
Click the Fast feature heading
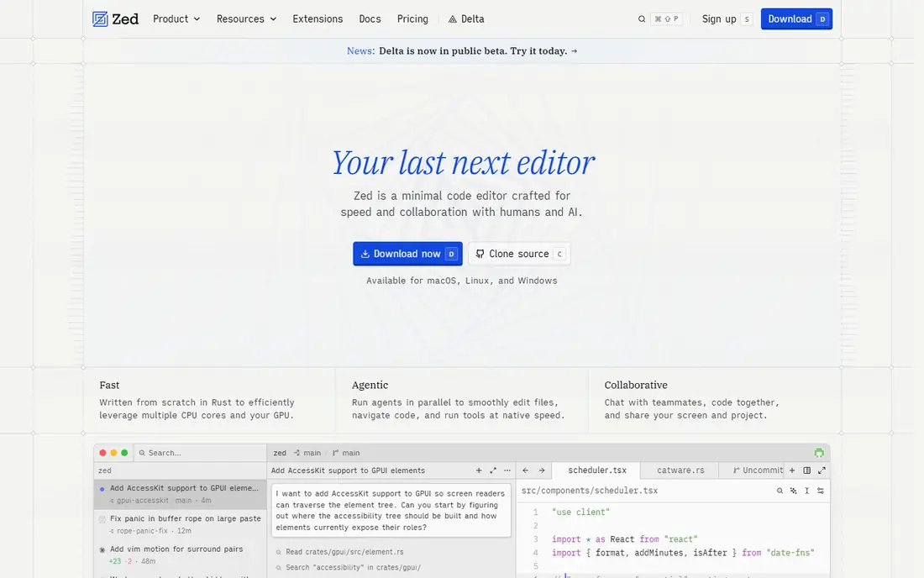pos(109,385)
